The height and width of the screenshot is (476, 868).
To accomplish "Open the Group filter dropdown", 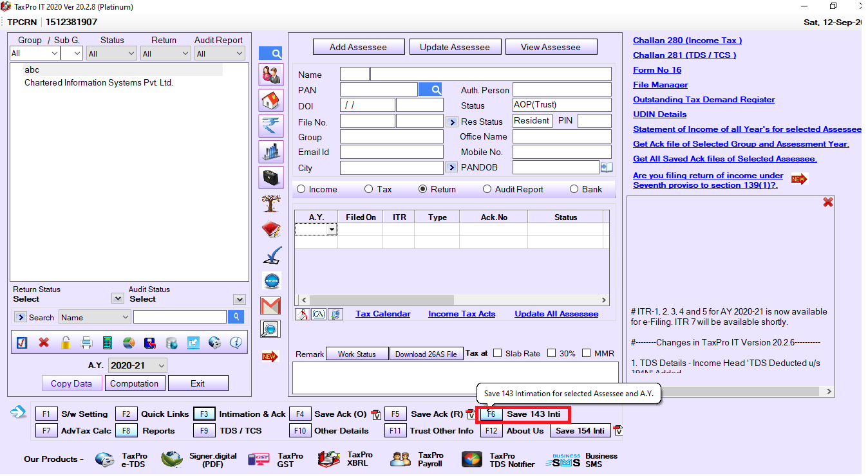I will click(x=35, y=53).
